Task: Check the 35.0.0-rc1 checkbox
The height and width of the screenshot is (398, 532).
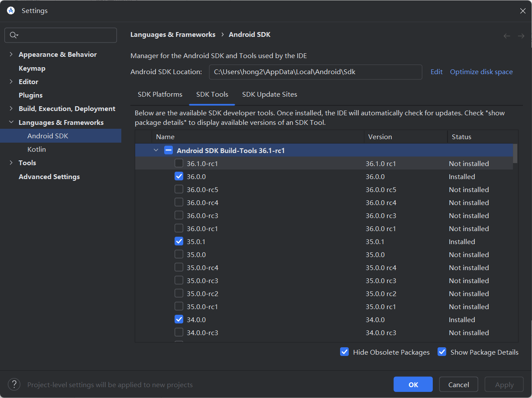Action: coord(179,307)
